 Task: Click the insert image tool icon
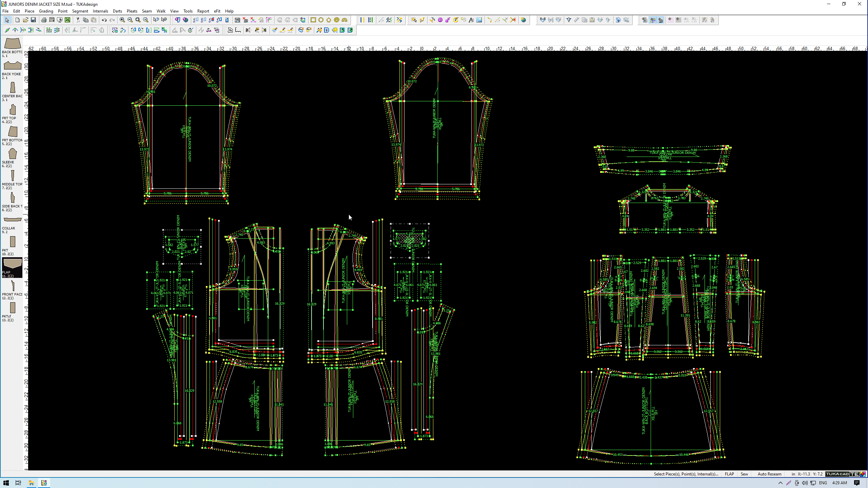point(479,20)
